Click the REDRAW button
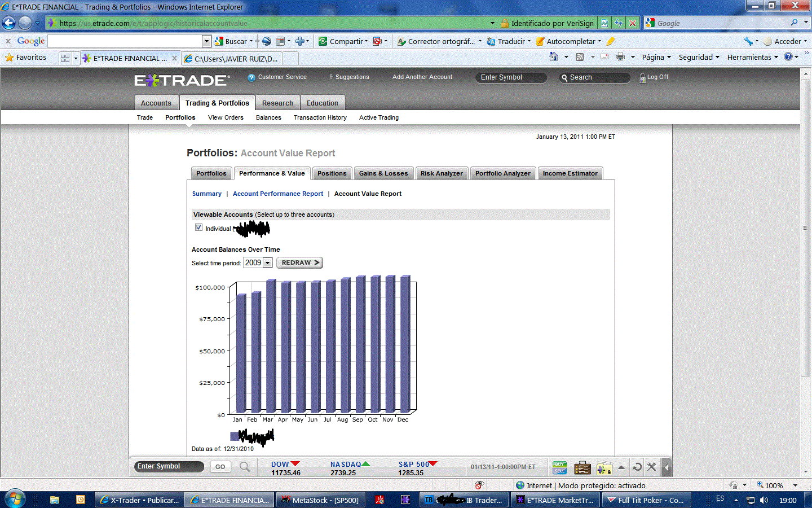Image resolution: width=812 pixels, height=508 pixels. tap(299, 262)
